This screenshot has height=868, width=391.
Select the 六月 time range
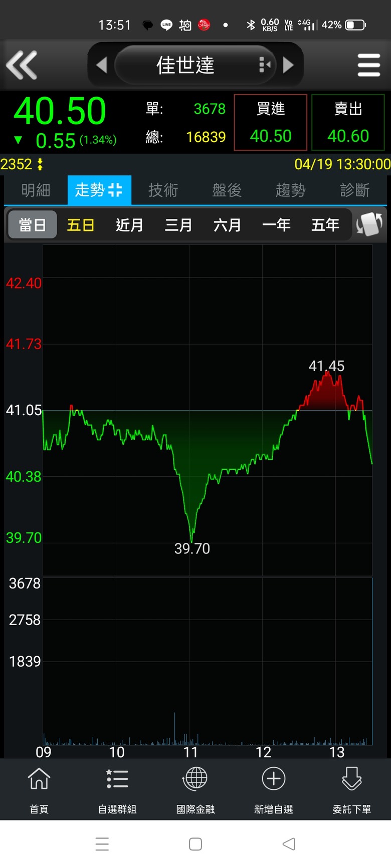[x=228, y=225]
